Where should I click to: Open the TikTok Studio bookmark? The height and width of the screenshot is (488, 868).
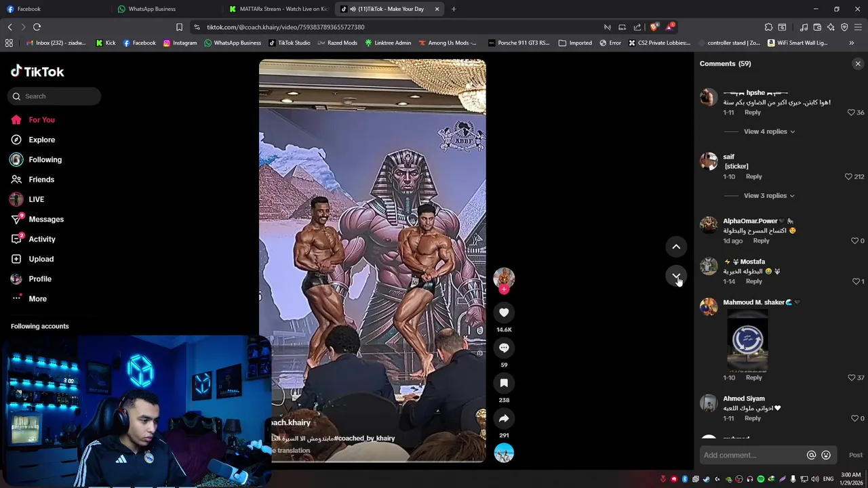(x=290, y=43)
